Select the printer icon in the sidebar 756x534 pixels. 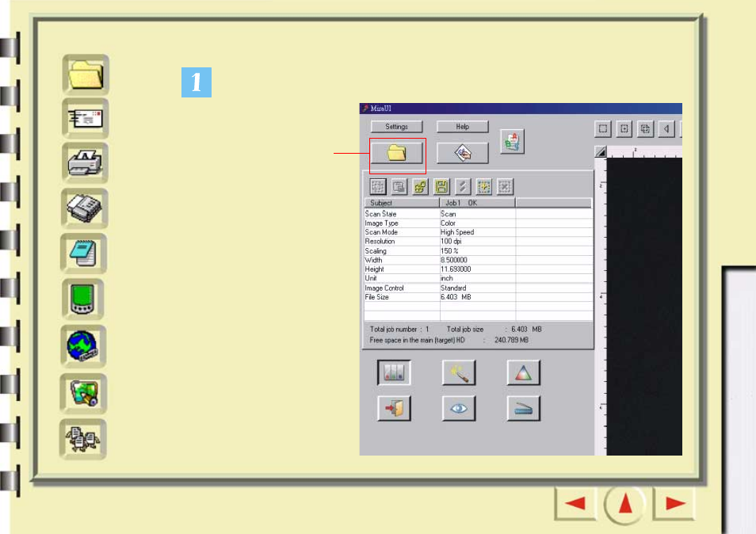[x=85, y=162]
